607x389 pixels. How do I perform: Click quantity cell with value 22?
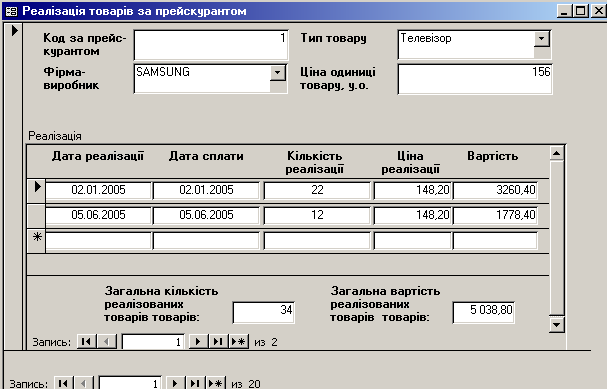pos(317,190)
